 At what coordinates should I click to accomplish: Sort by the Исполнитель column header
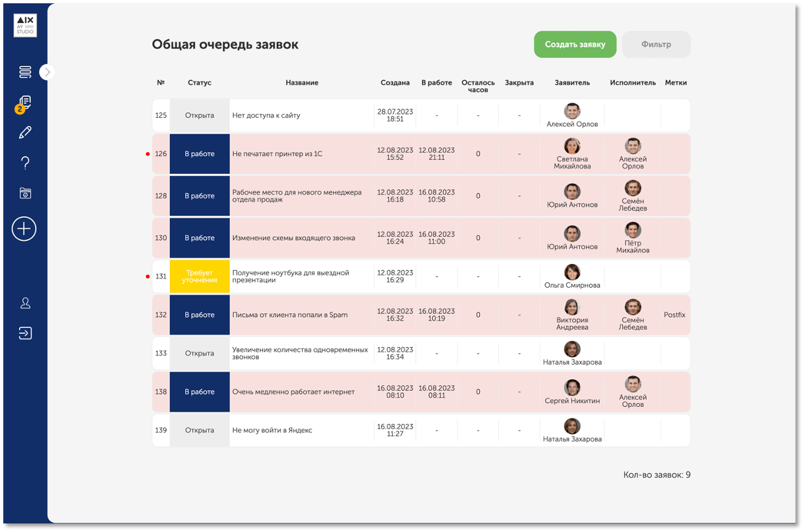(633, 83)
